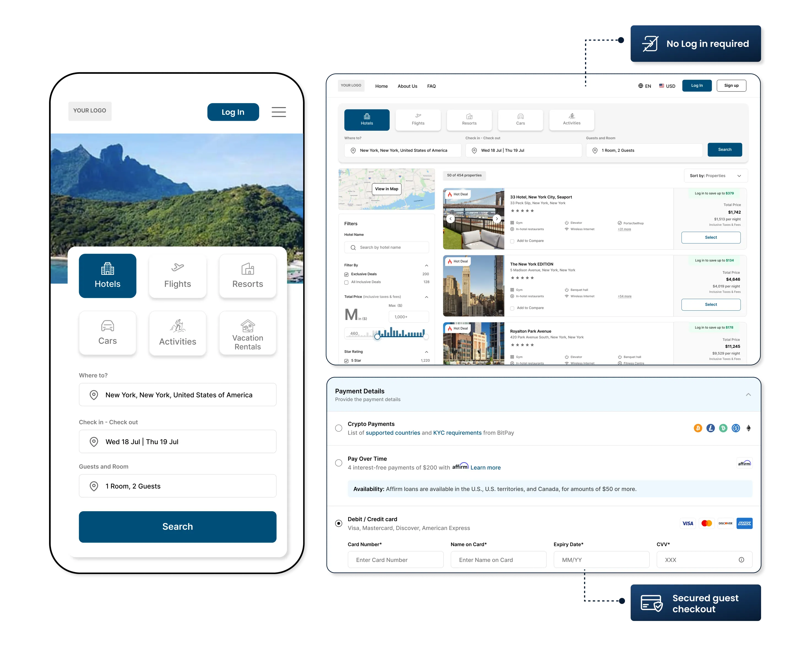Image resolution: width=812 pixels, height=646 pixels.
Task: Select the Hotels tile in mobile view
Action: [107, 276]
